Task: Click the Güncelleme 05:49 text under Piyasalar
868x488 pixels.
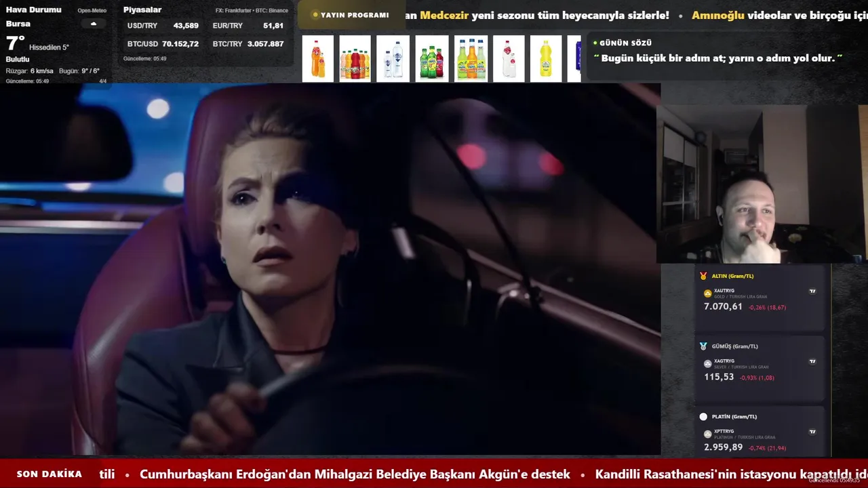Action: click(x=144, y=59)
